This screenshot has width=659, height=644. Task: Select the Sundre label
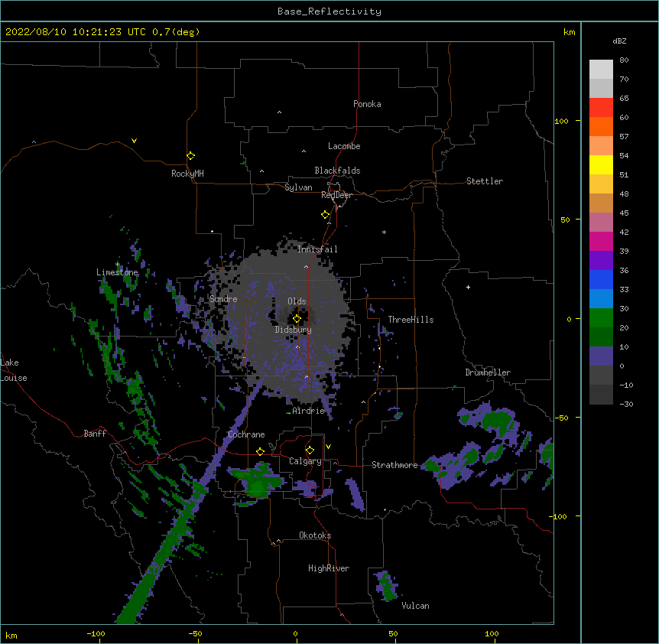pos(223,299)
